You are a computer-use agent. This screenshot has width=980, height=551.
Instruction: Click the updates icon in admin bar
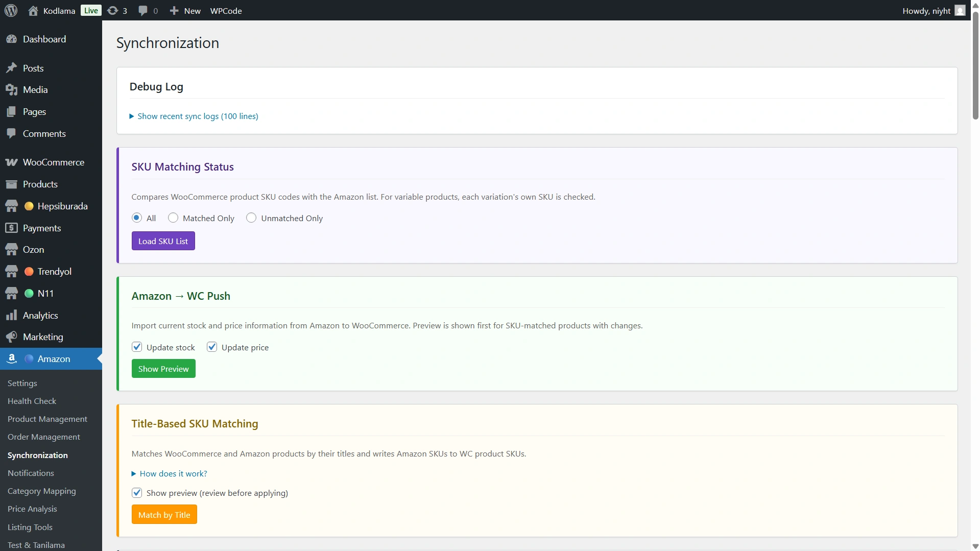113,11
